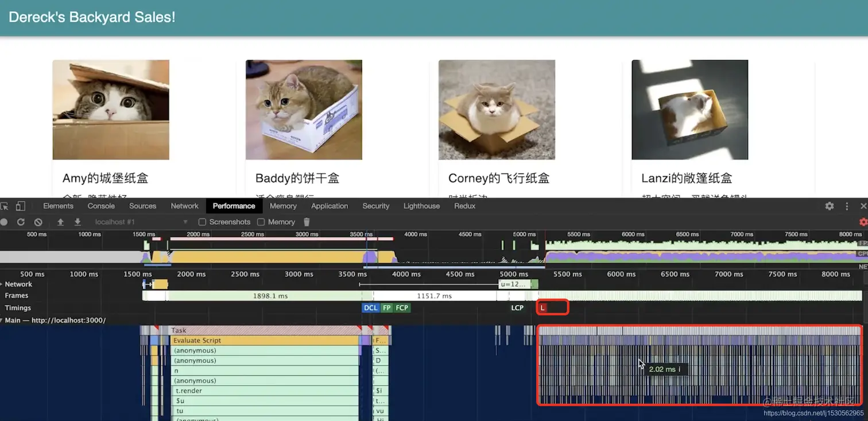Viewport: 868px width, 421px height.
Task: Enable the Screenshots checkbox
Action: (x=202, y=222)
